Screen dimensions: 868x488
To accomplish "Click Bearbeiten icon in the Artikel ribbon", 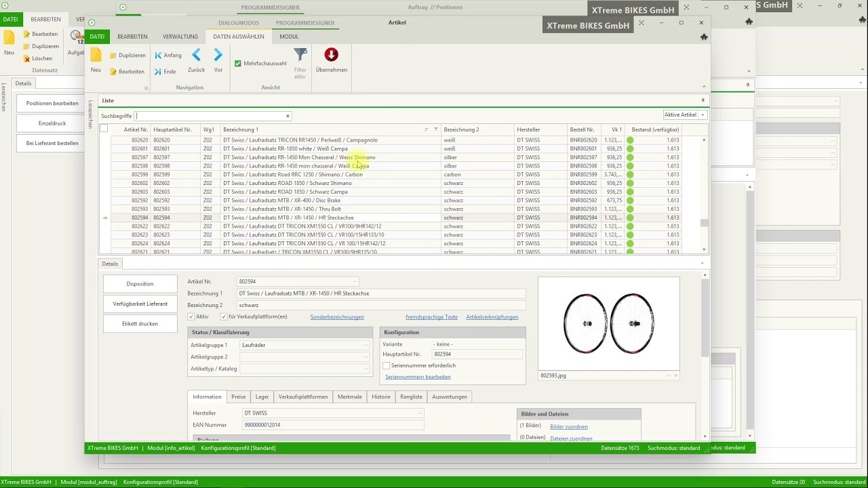I will pyautogui.click(x=113, y=71).
